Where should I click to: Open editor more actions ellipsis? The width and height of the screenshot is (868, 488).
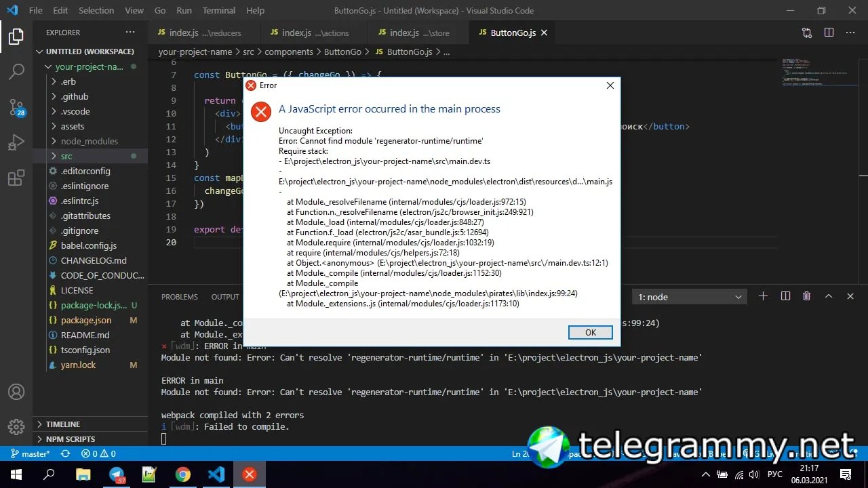click(x=850, y=33)
